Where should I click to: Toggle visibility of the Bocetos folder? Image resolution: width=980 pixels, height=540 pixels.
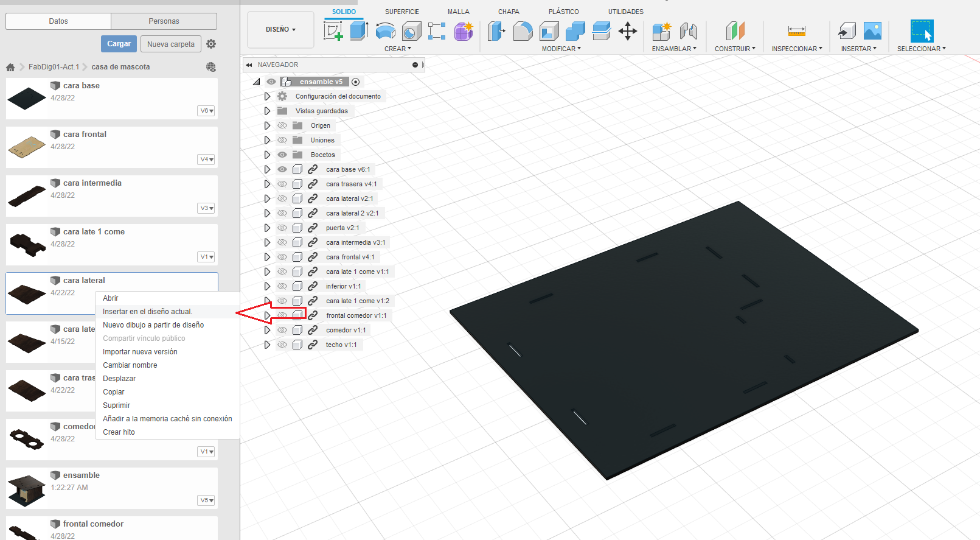(x=282, y=155)
